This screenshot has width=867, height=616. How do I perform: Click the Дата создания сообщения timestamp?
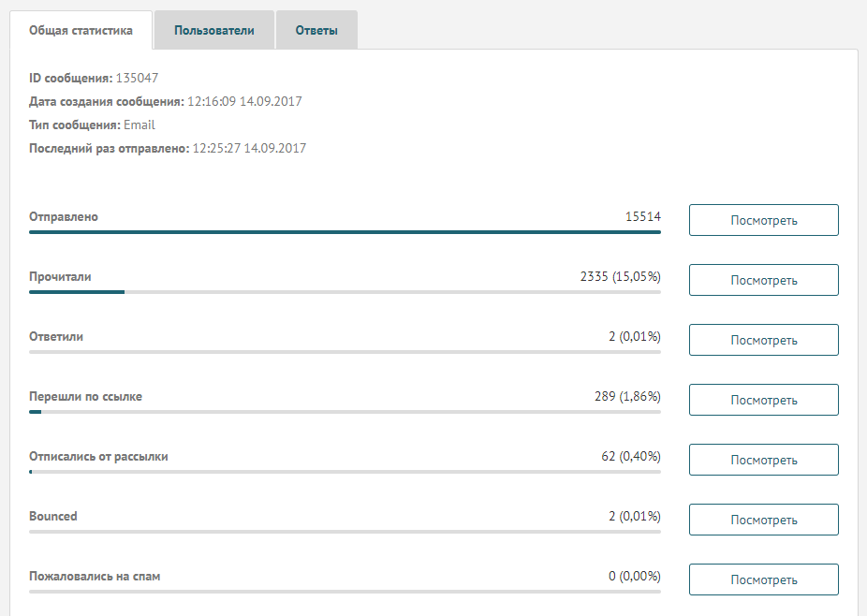tap(245, 102)
